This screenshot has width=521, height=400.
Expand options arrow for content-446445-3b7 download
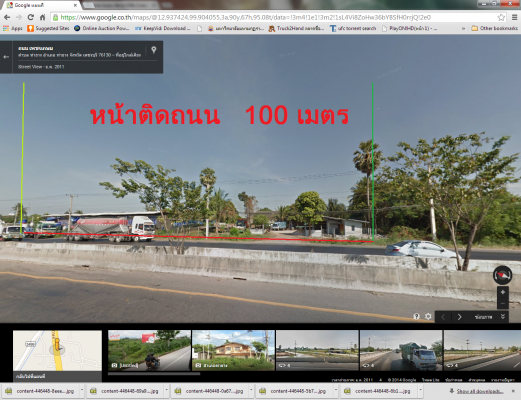pyautogui.click(x=336, y=390)
